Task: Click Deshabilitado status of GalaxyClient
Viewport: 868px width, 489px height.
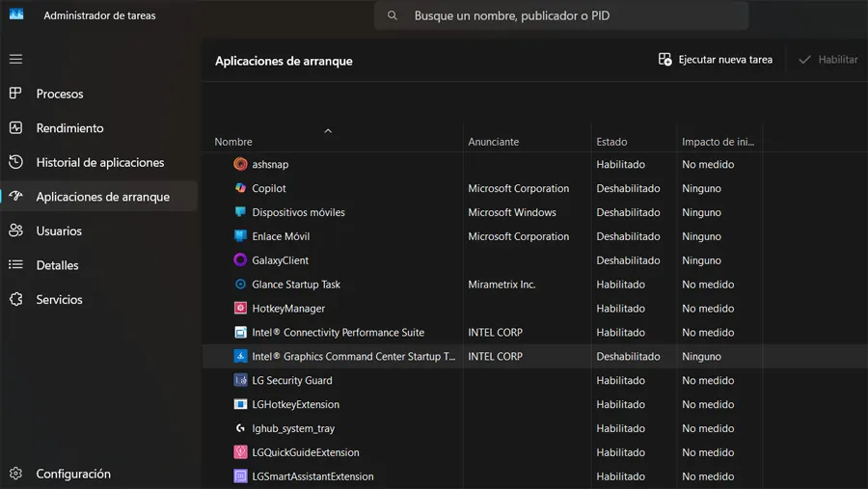Action: [628, 260]
